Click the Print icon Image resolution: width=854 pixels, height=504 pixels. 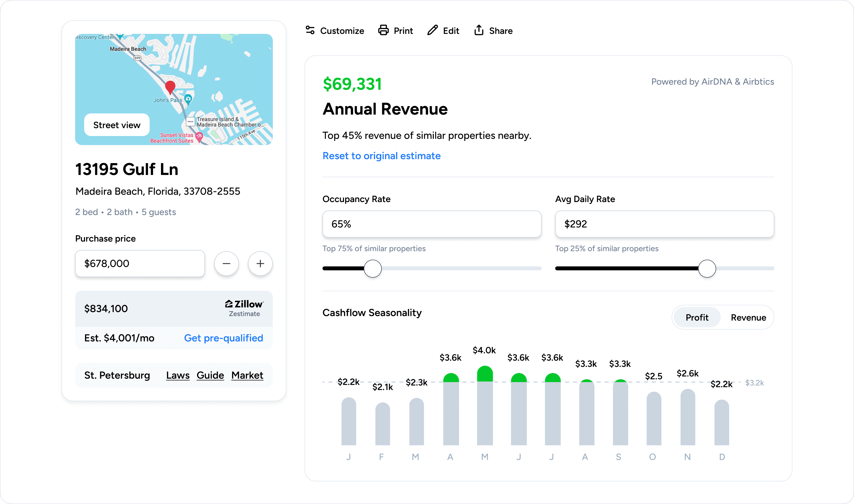(383, 30)
